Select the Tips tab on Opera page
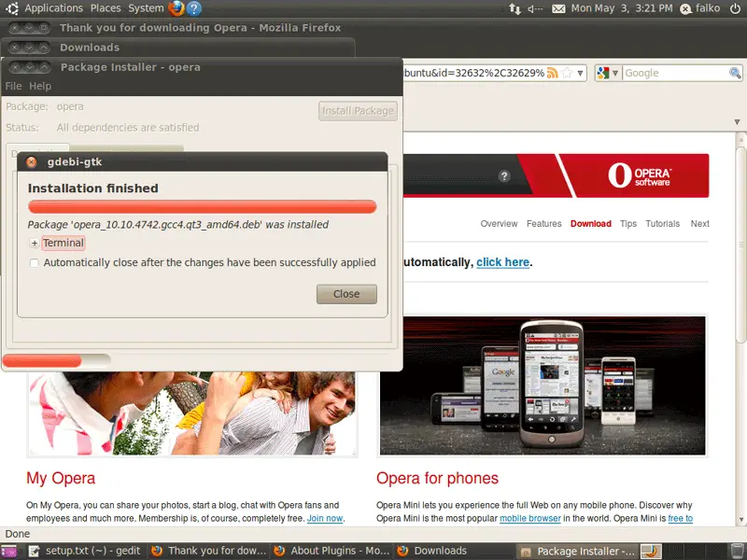Image resolution: width=747 pixels, height=560 pixels. tap(628, 224)
